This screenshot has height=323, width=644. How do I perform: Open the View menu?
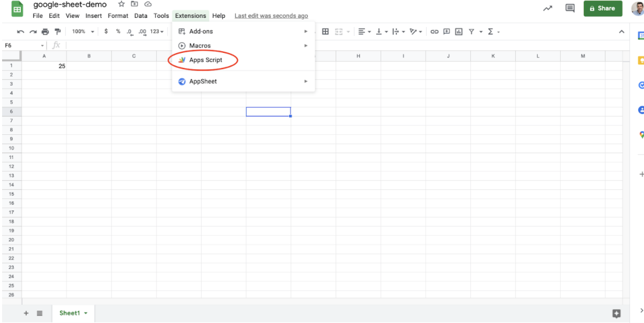73,16
